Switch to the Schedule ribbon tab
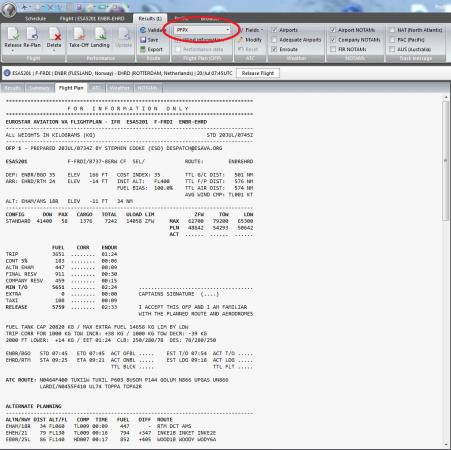Screen dimensions: 451x450 coord(36,19)
